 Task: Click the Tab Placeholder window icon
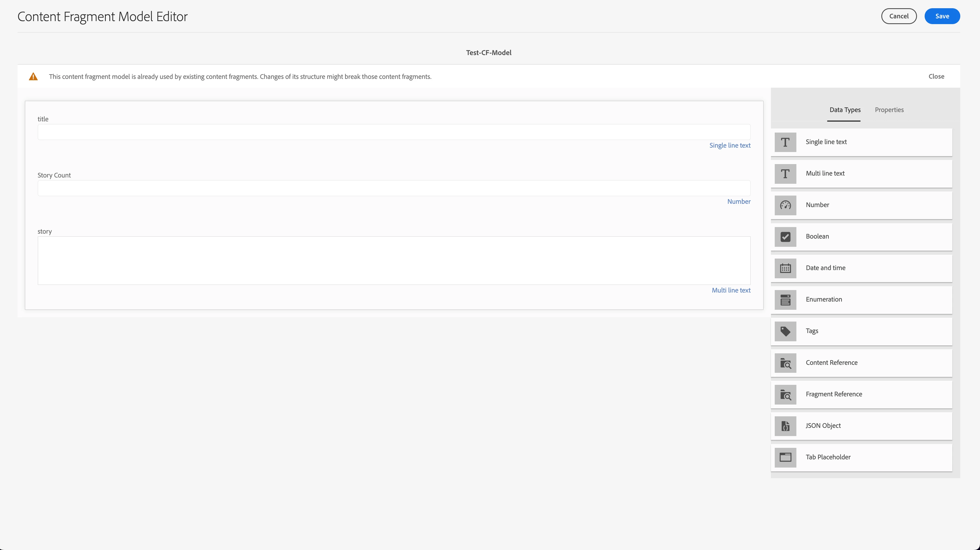(785, 457)
